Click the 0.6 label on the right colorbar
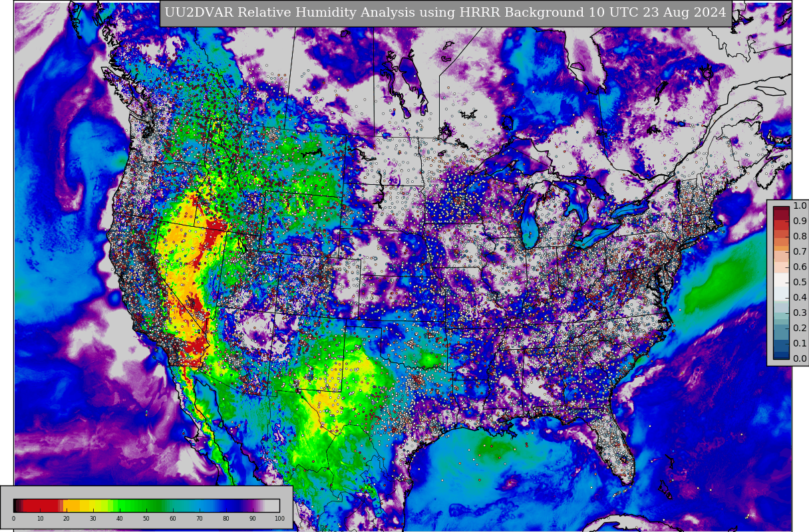The image size is (809, 532). 800,267
